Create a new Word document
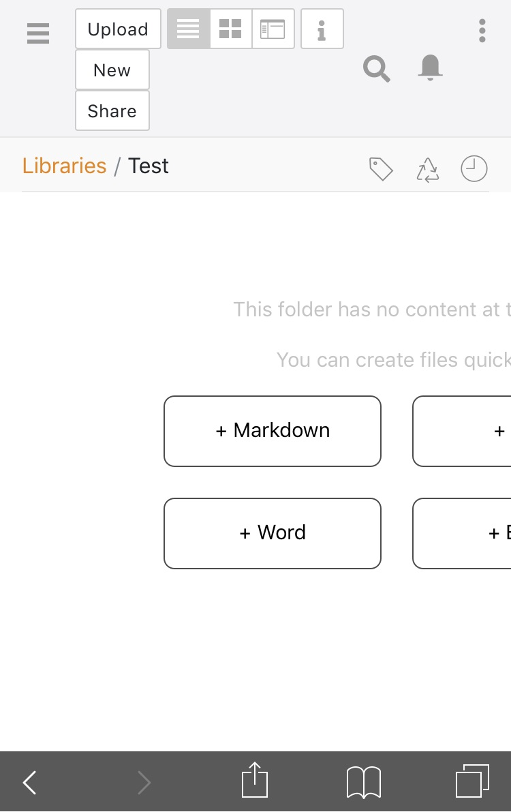 click(x=273, y=533)
